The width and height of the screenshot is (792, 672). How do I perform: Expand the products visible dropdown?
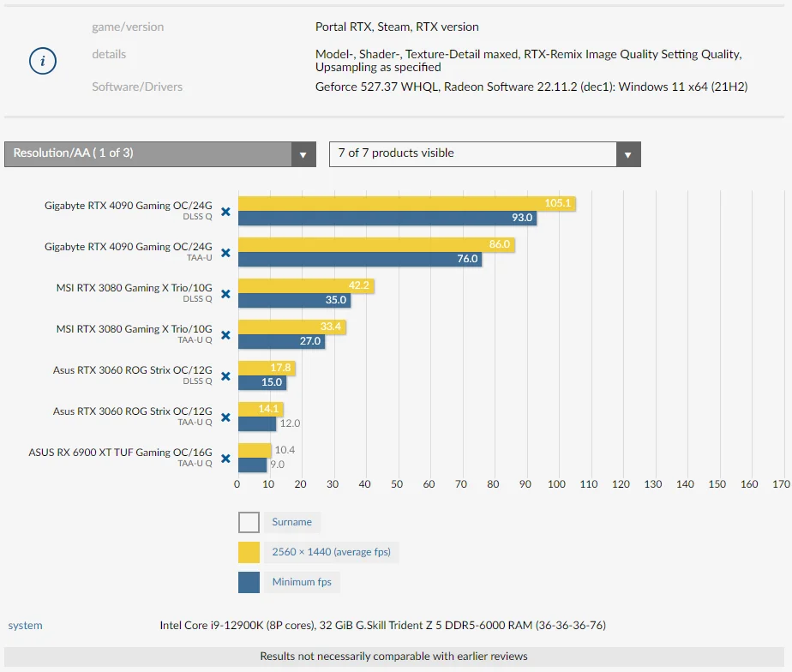tap(485, 154)
